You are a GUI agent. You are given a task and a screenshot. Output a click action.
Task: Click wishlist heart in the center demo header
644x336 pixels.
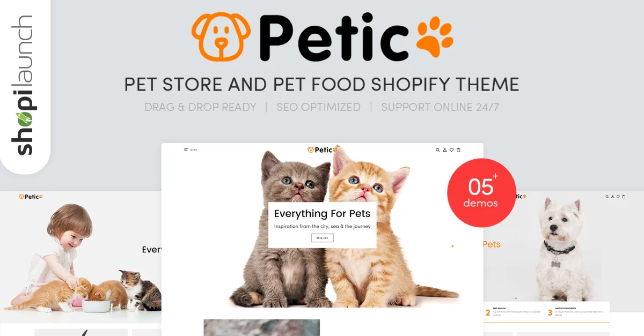(451, 150)
